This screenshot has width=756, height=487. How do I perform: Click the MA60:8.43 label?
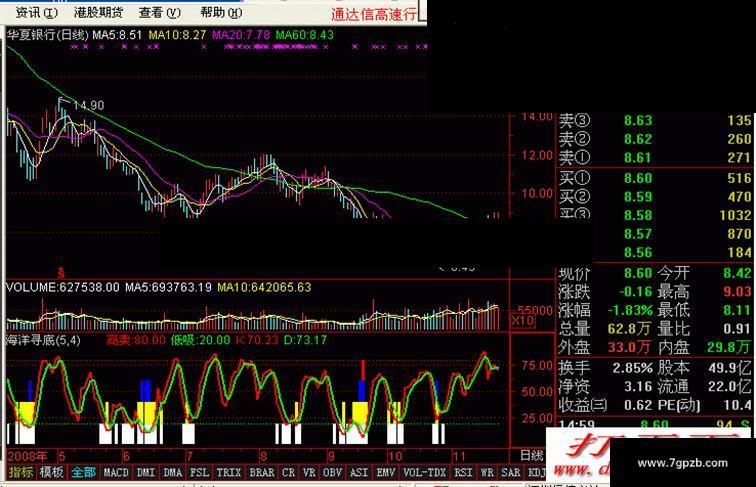pos(305,35)
